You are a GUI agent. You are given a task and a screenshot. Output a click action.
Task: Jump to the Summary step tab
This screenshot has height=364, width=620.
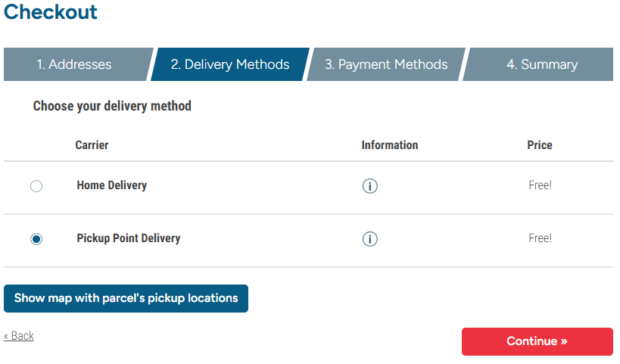click(x=542, y=64)
